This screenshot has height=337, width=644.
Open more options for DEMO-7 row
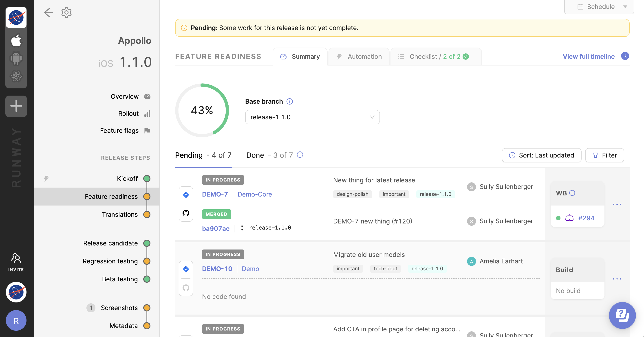617,204
